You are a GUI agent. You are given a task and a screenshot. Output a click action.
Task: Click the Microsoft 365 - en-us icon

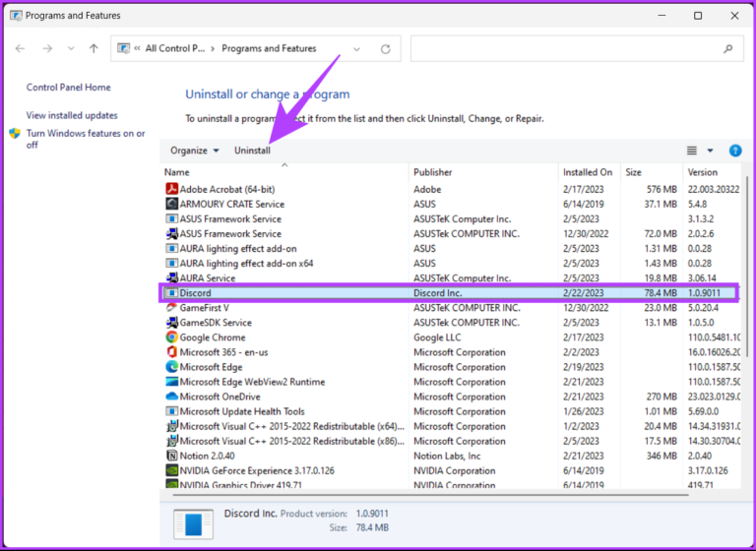point(171,352)
